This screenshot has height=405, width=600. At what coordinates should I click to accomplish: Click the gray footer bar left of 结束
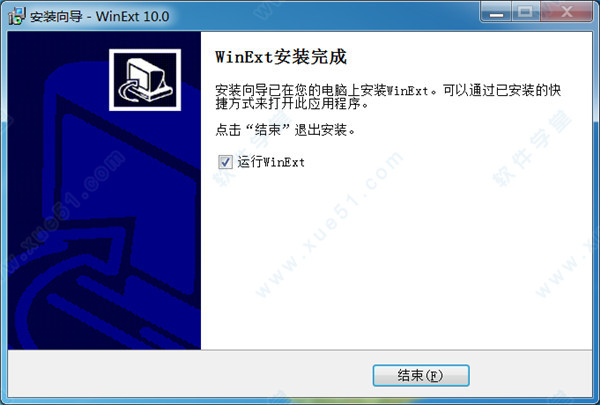pyautogui.click(x=190, y=374)
